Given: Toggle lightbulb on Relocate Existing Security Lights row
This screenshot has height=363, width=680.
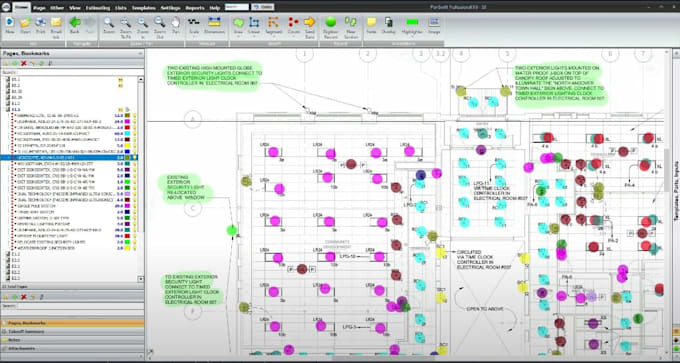Looking at the screenshot, I should pos(135,242).
